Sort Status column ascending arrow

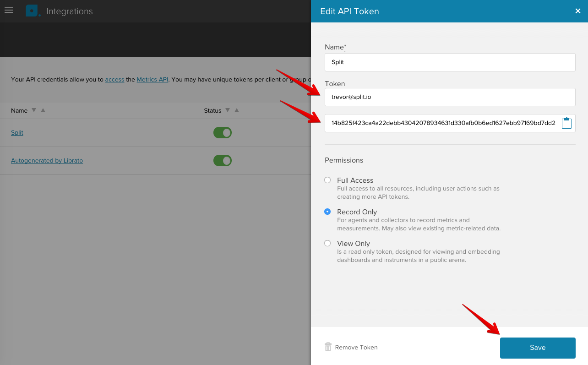237,110
